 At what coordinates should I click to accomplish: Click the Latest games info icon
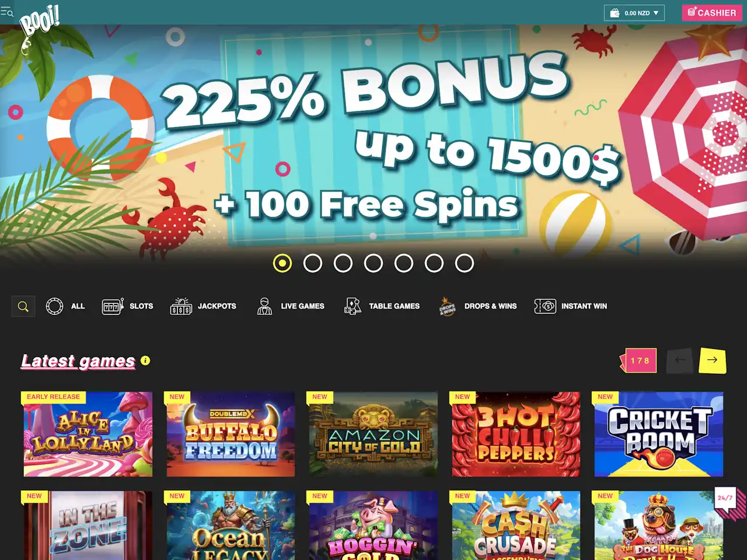[x=145, y=360]
